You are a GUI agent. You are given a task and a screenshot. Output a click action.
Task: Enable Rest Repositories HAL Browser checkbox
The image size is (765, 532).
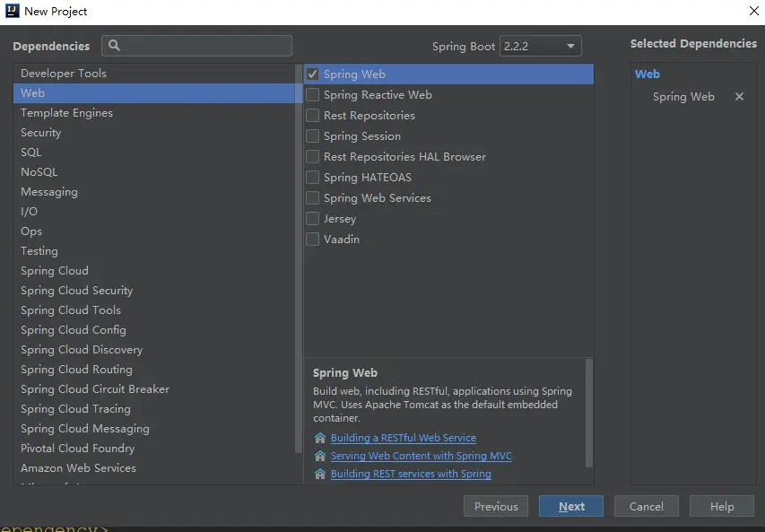click(x=312, y=157)
